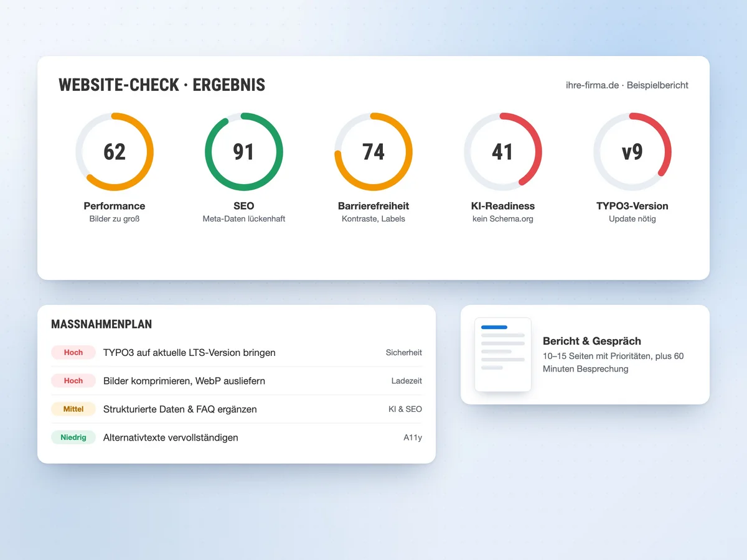
Task: Open "Alternativtexte vervollständigen"
Action: 171,437
